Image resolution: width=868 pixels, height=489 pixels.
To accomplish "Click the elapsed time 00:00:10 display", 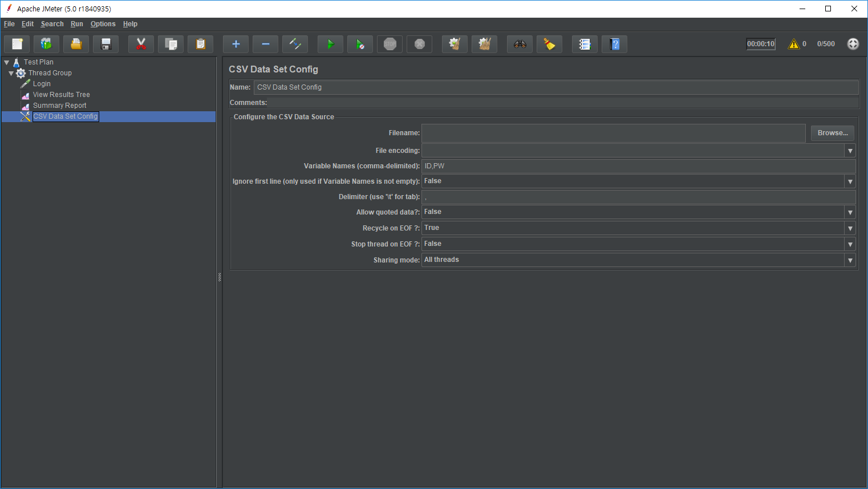I will (761, 44).
